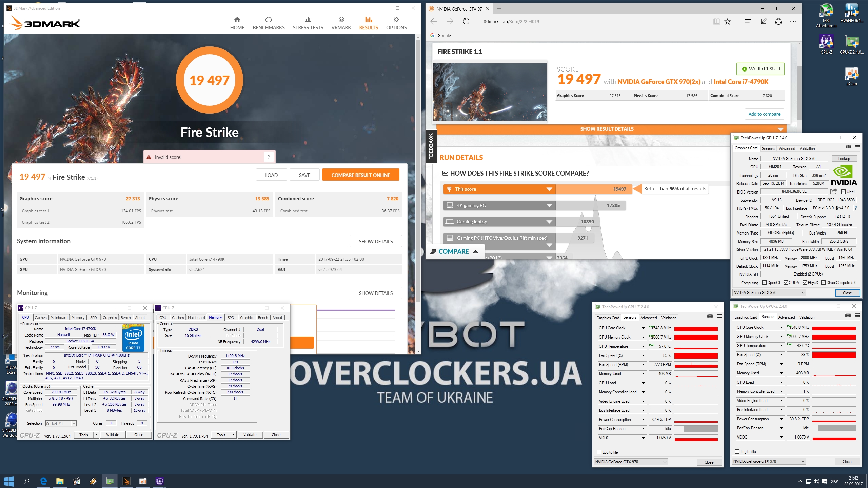Click Windows Start button

9,481
